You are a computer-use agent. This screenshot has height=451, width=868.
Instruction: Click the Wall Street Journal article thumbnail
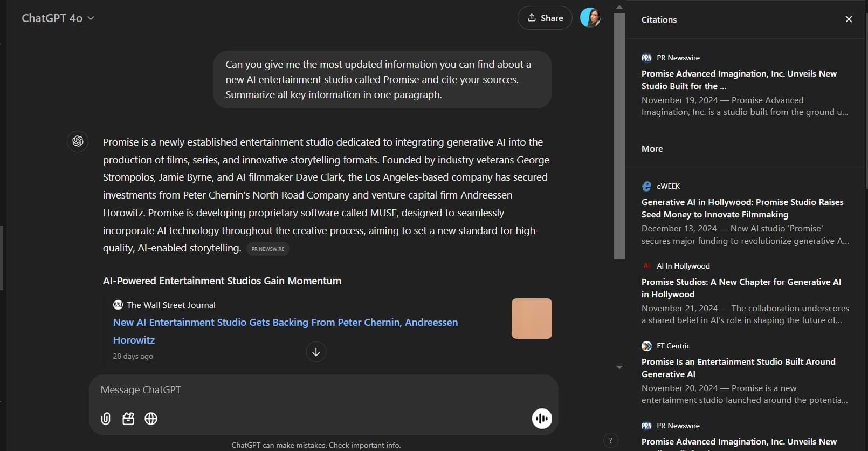pos(532,318)
